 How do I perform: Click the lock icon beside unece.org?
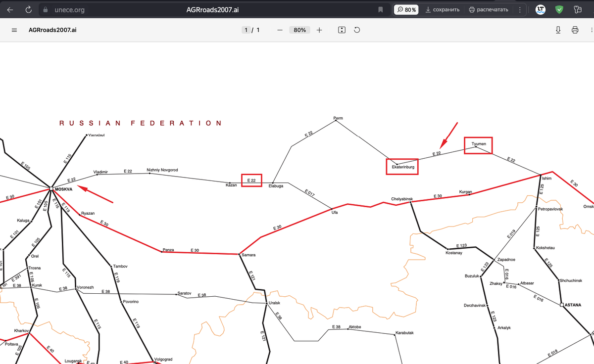[x=46, y=9]
